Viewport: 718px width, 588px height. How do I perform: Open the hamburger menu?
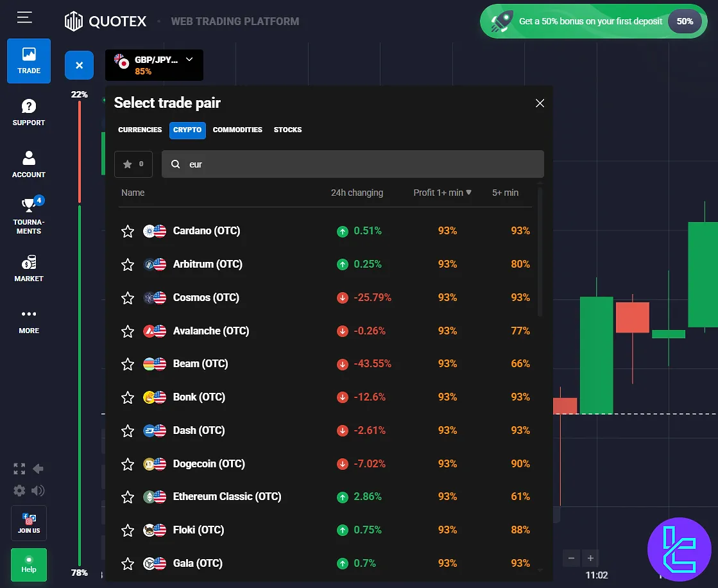coord(24,18)
